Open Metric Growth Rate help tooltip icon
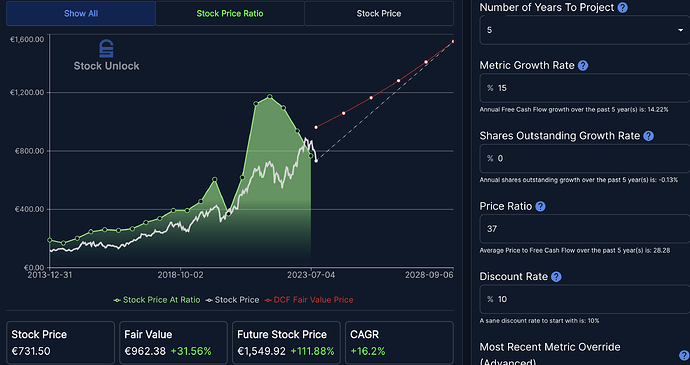 [x=583, y=66]
